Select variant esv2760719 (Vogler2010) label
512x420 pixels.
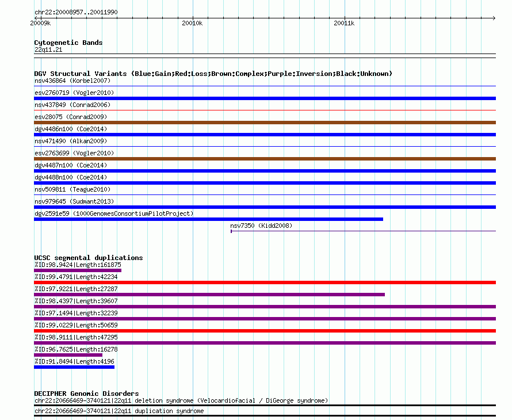[74, 93]
